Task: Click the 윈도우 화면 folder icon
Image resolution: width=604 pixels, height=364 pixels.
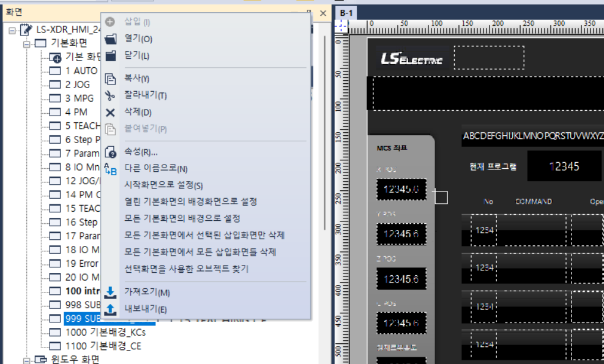Action: (41, 359)
